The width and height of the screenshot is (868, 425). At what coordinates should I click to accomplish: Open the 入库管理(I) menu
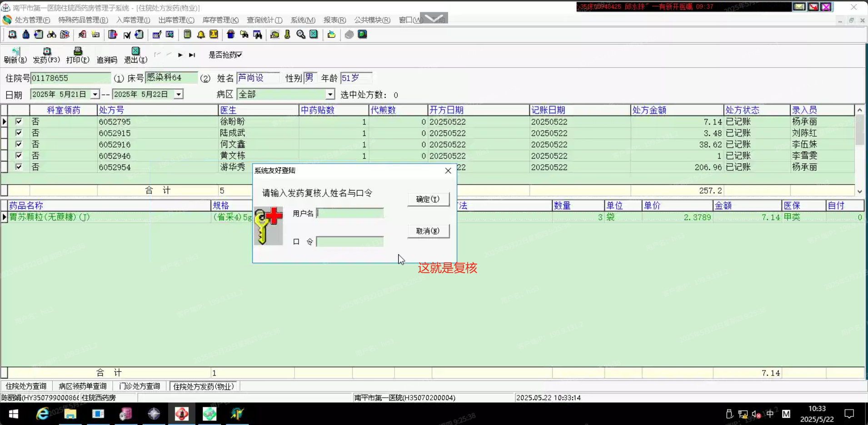point(133,20)
